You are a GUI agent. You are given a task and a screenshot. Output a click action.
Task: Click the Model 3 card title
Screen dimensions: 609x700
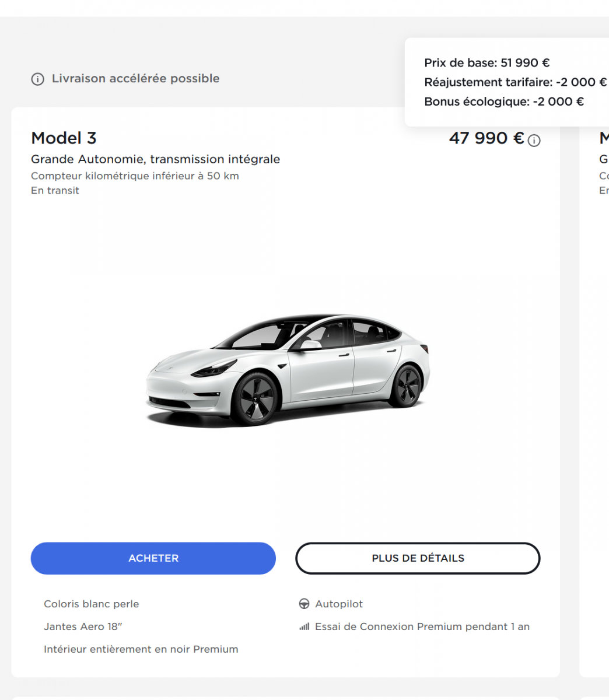64,138
